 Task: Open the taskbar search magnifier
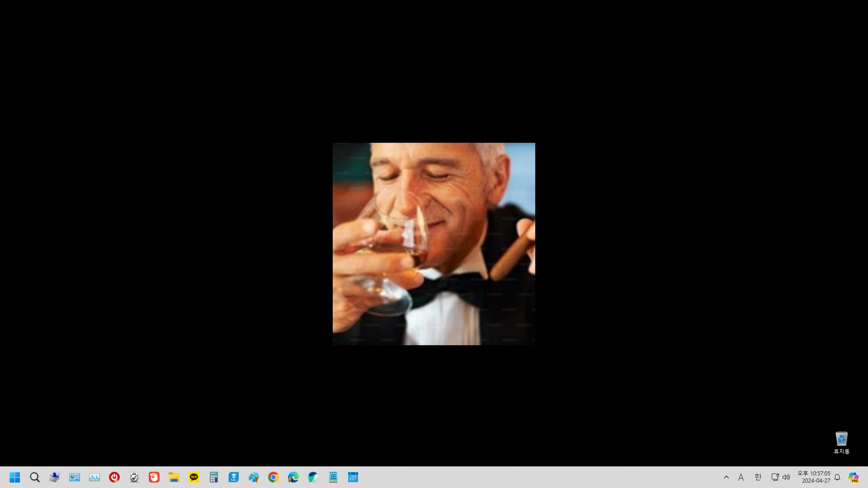pyautogui.click(x=35, y=477)
